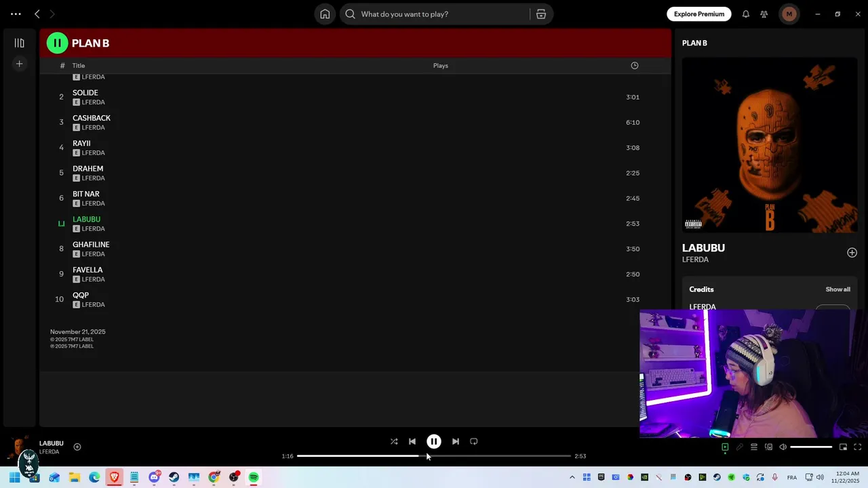Open LABUBU song title in bottom bar
This screenshot has width=868, height=488.
point(52,443)
